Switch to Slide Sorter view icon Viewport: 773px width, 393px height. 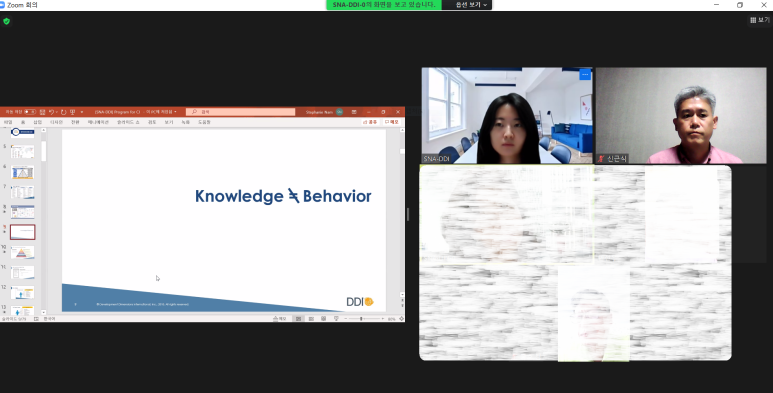(x=311, y=319)
